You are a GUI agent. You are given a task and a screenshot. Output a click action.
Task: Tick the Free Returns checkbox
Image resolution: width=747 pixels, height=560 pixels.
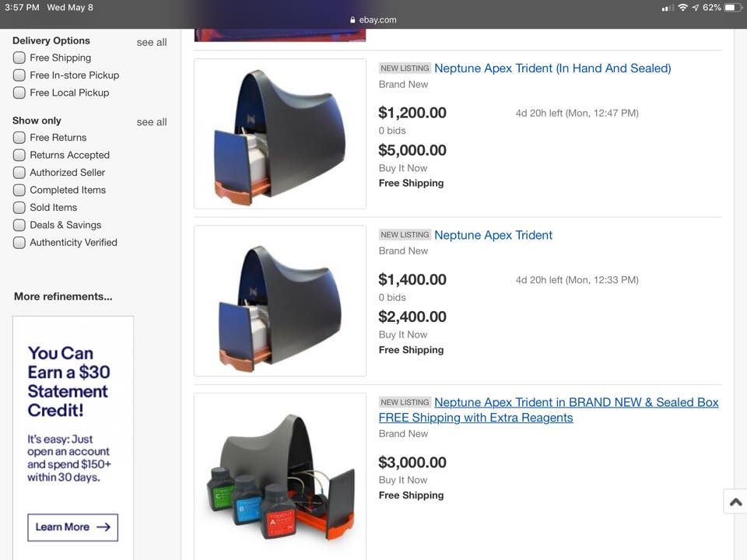point(19,138)
